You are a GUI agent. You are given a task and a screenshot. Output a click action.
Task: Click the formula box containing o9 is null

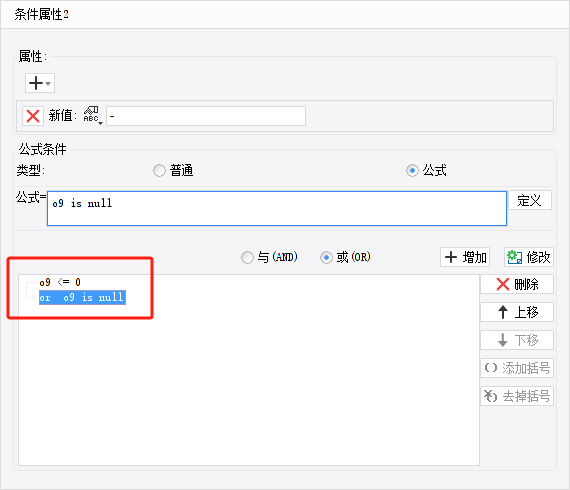coord(277,208)
